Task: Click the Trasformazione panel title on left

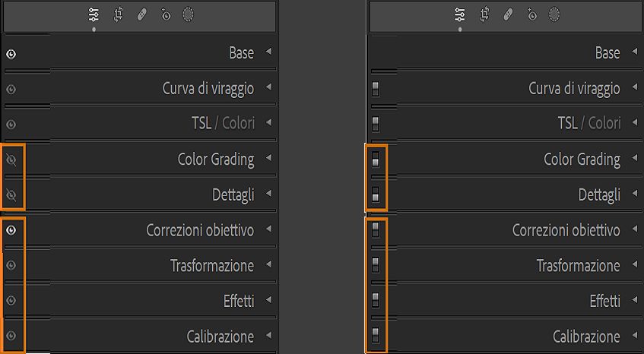Action: point(212,266)
